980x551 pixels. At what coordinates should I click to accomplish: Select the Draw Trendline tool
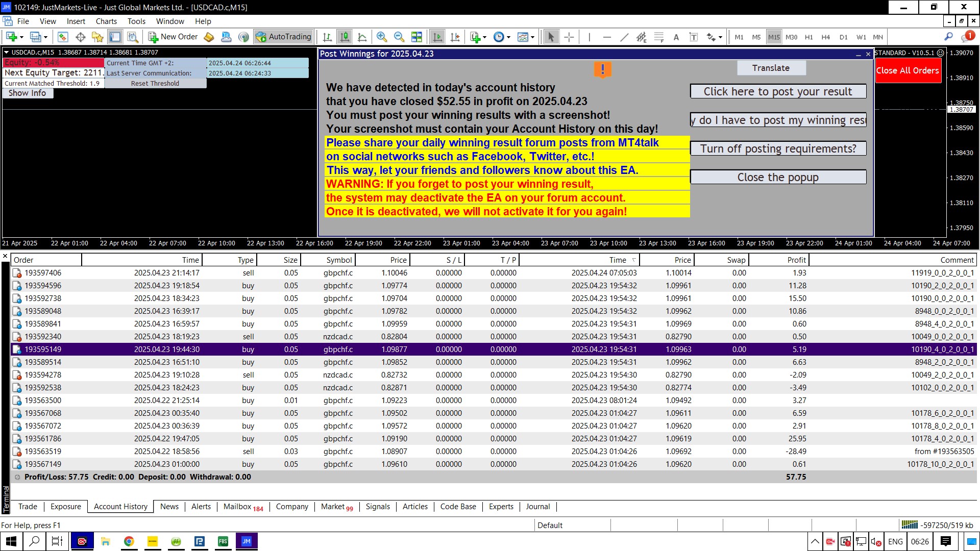pos(624,37)
